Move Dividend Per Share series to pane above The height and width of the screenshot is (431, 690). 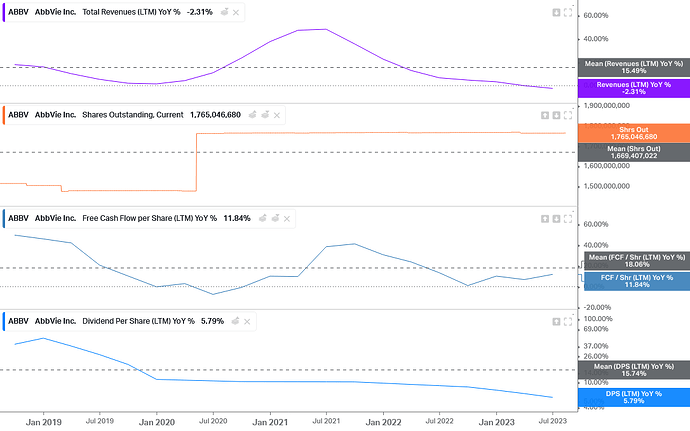(x=235, y=321)
